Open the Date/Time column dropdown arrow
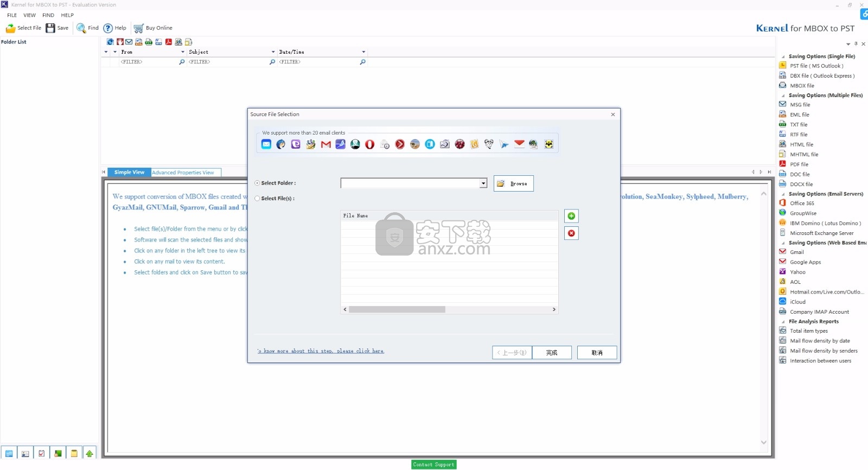The height and width of the screenshot is (470, 868). coord(363,52)
